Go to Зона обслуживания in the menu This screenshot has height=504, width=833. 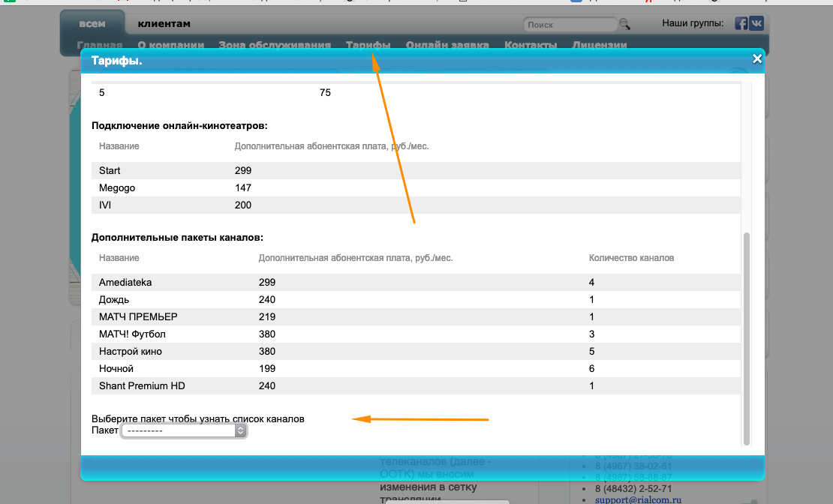(x=275, y=45)
